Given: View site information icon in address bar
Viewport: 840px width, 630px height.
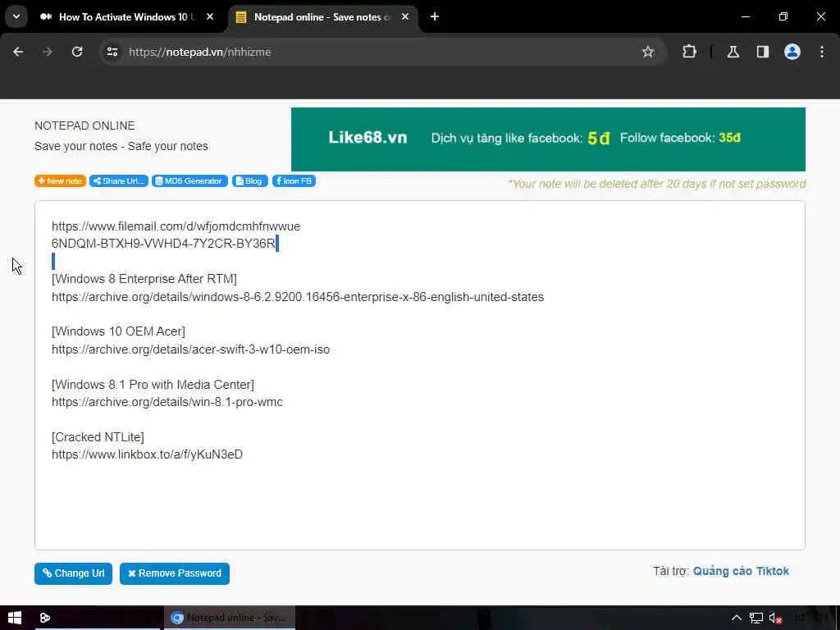Looking at the screenshot, I should point(112,52).
